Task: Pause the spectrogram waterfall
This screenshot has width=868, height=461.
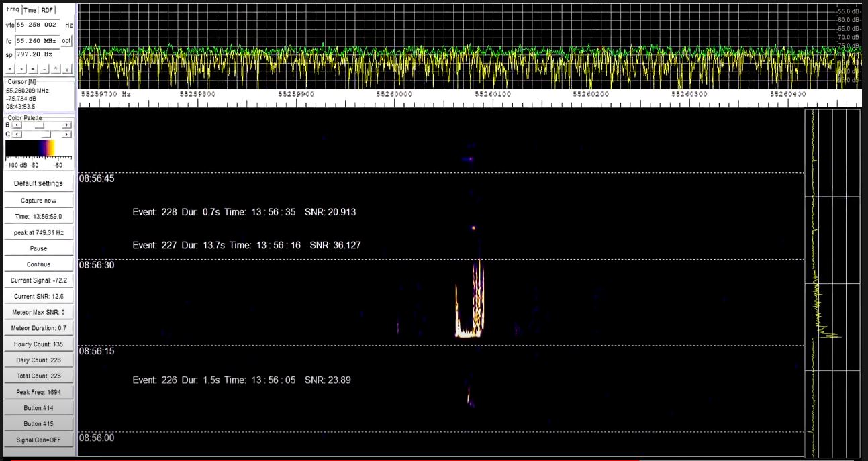Action: click(38, 248)
